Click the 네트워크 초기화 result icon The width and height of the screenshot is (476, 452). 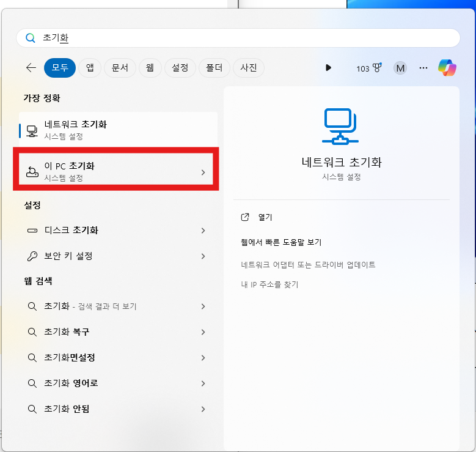tap(32, 131)
